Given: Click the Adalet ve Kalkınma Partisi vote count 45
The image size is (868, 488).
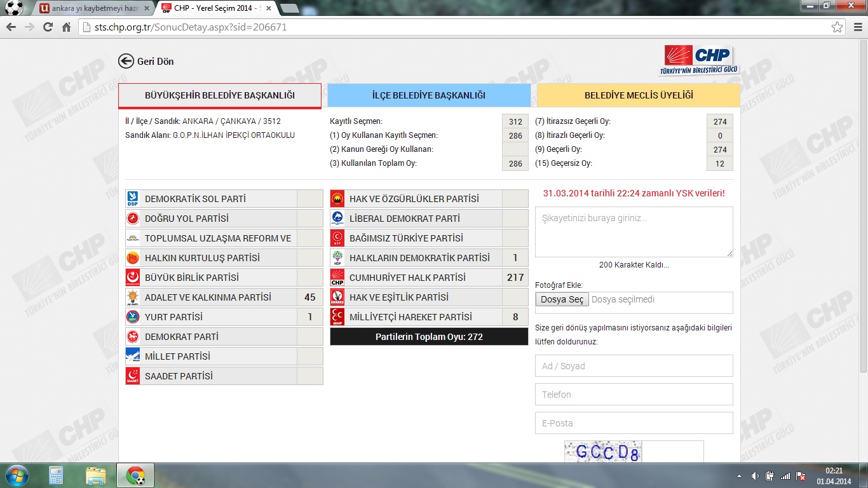Looking at the screenshot, I should tap(310, 297).
